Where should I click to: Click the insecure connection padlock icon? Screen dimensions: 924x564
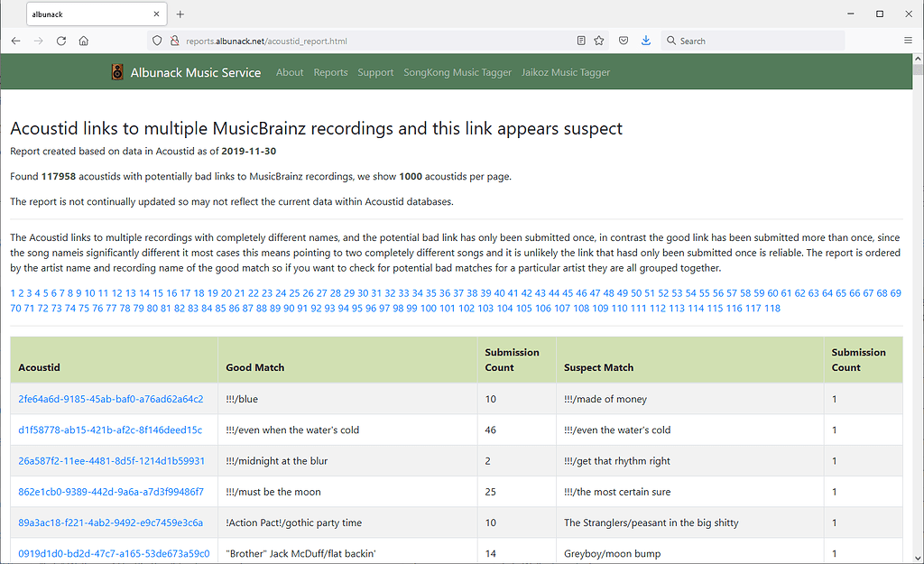tap(174, 41)
